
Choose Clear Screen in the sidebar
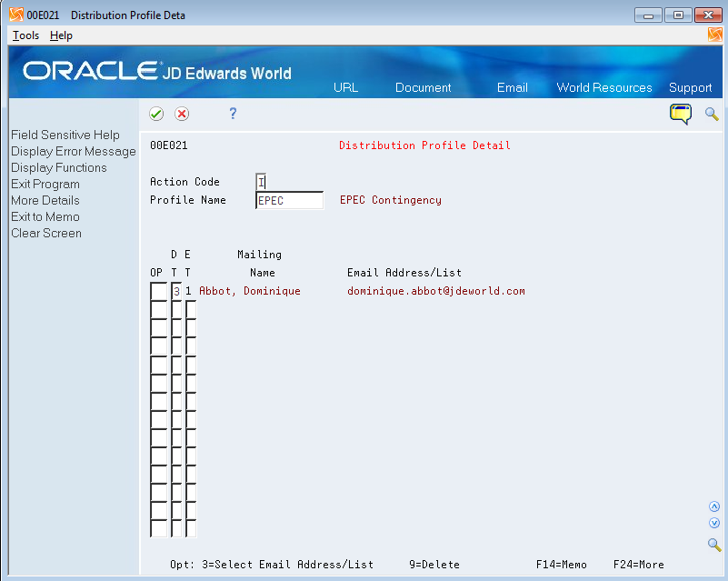[46, 233]
